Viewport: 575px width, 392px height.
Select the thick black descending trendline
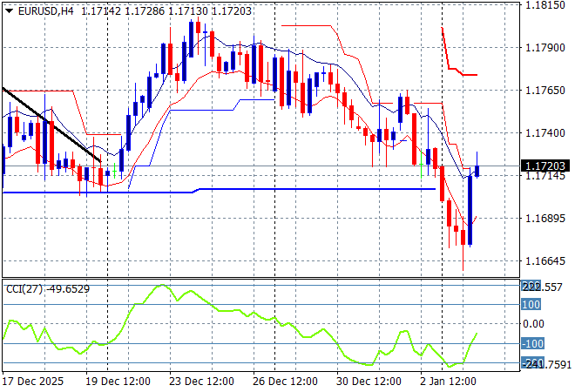[x=51, y=125]
